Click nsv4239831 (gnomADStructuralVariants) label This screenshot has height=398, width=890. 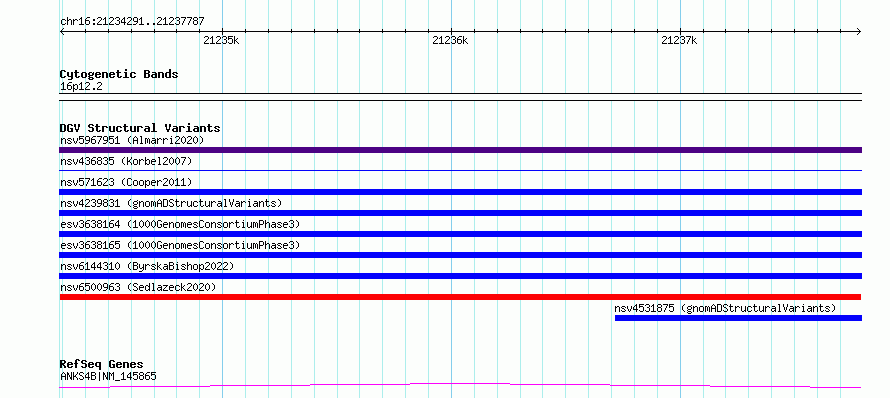click(171, 203)
